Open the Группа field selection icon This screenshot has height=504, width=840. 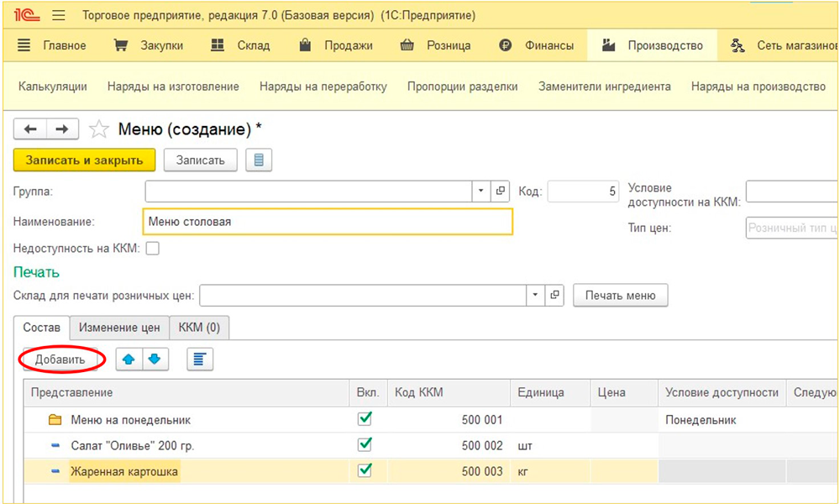[x=501, y=192]
